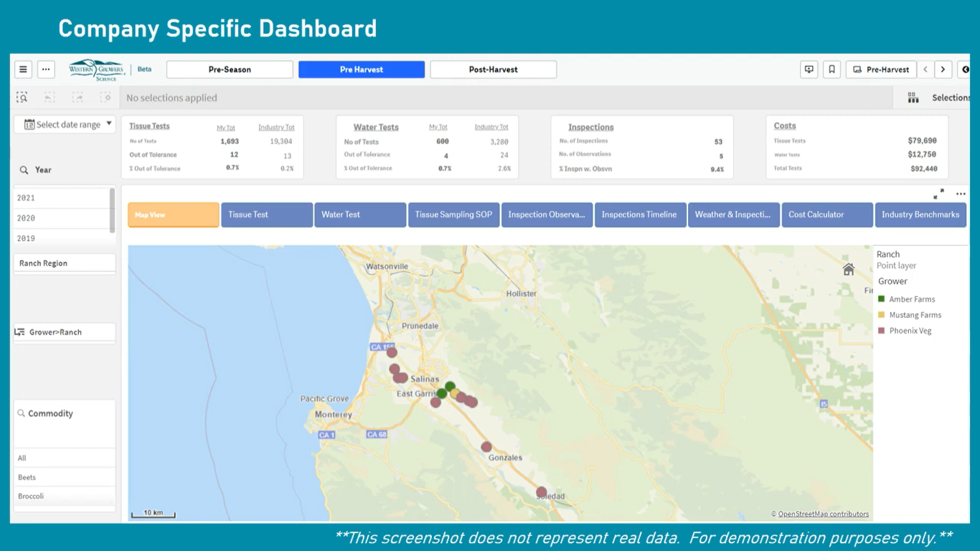Viewport: 980px width, 551px height.
Task: Open the Ranch Region filter
Action: point(65,263)
